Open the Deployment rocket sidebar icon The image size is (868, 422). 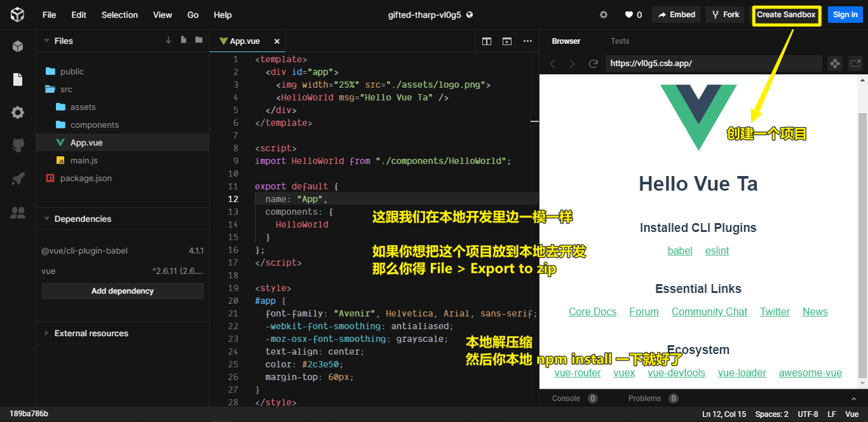pos(18,179)
